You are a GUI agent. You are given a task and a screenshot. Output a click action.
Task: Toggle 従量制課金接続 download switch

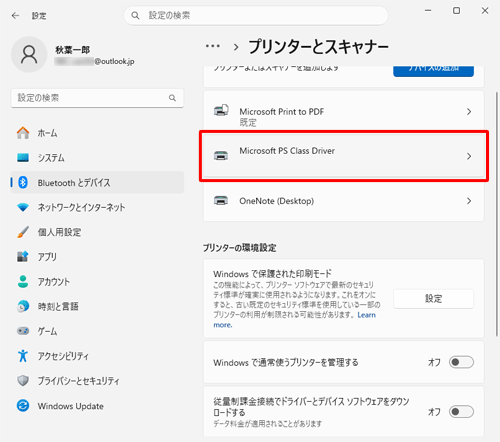point(461,412)
